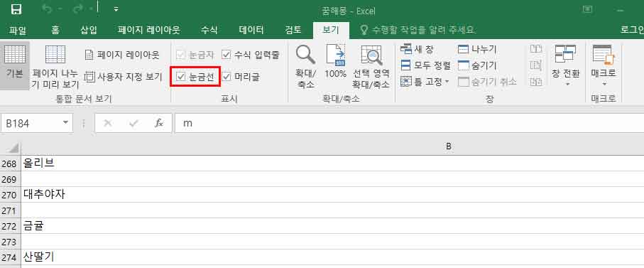644x268 pixels.
Task: Click the 창 위치 다시 정렬 icon
Action: [536, 81]
